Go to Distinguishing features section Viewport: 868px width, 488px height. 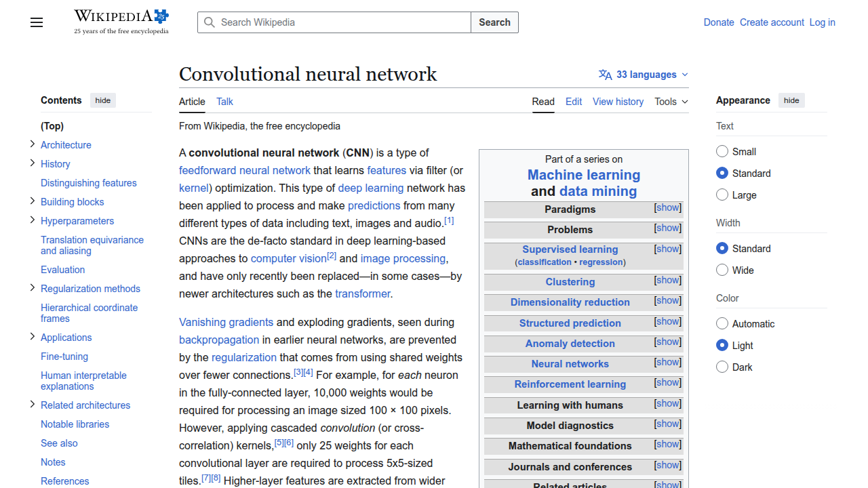(x=89, y=183)
